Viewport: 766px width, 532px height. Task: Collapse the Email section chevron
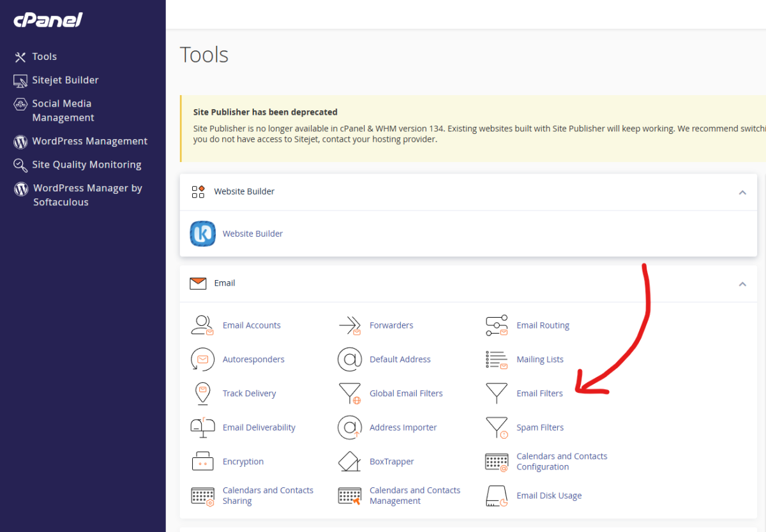(x=742, y=284)
